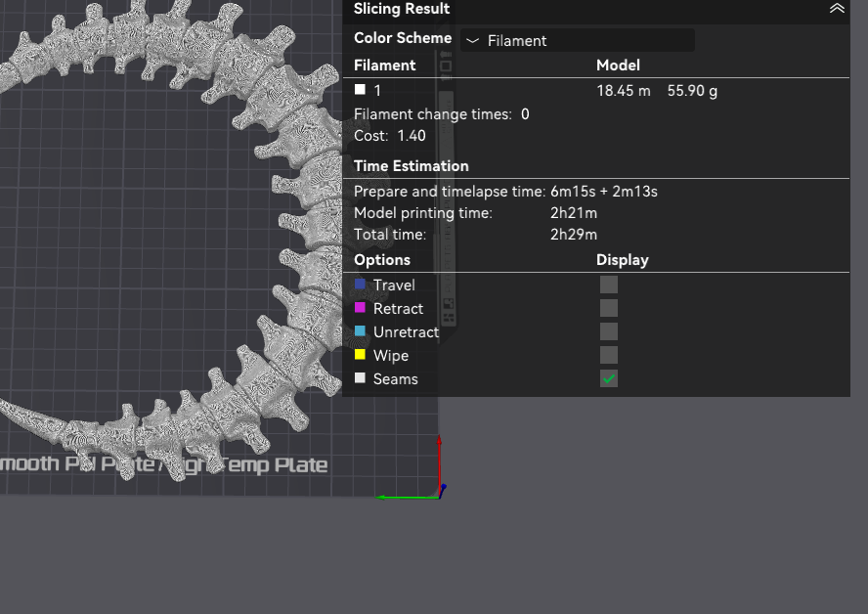Click the magenta Retract legend icon
868x614 pixels.
(x=360, y=308)
